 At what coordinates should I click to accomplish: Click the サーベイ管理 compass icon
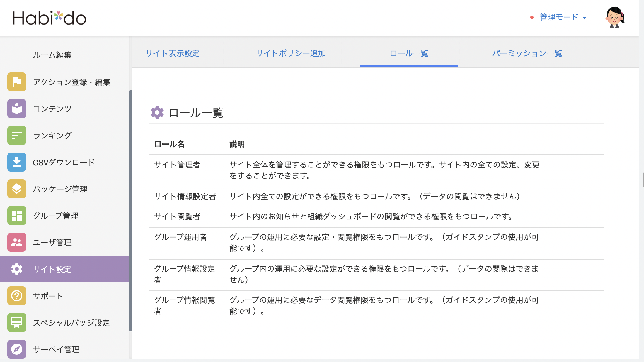point(17,349)
